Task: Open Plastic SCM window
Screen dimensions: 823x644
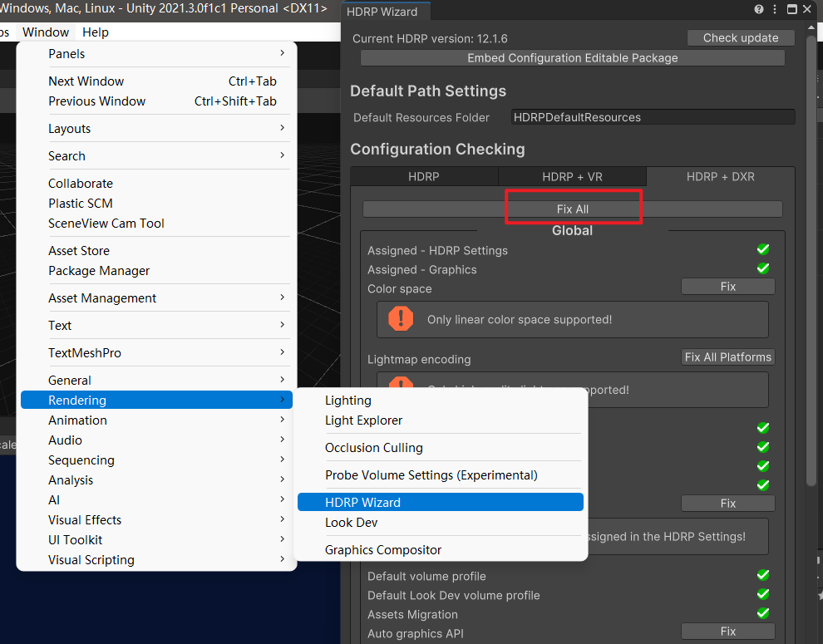Action: point(156,203)
